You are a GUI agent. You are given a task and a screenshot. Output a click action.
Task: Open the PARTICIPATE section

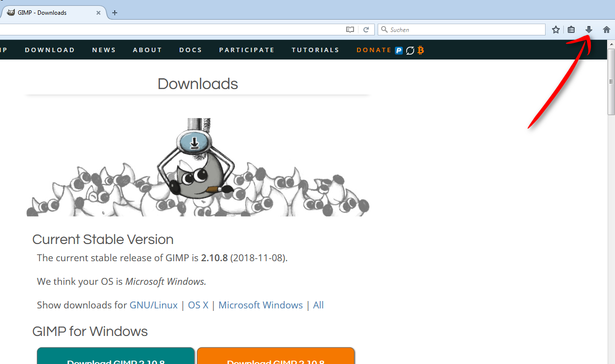[x=247, y=50]
